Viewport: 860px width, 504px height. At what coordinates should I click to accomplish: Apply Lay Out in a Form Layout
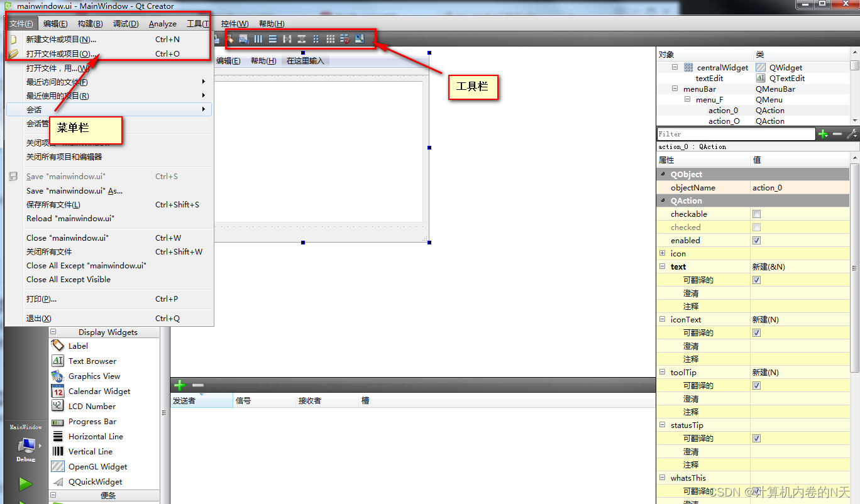point(316,39)
